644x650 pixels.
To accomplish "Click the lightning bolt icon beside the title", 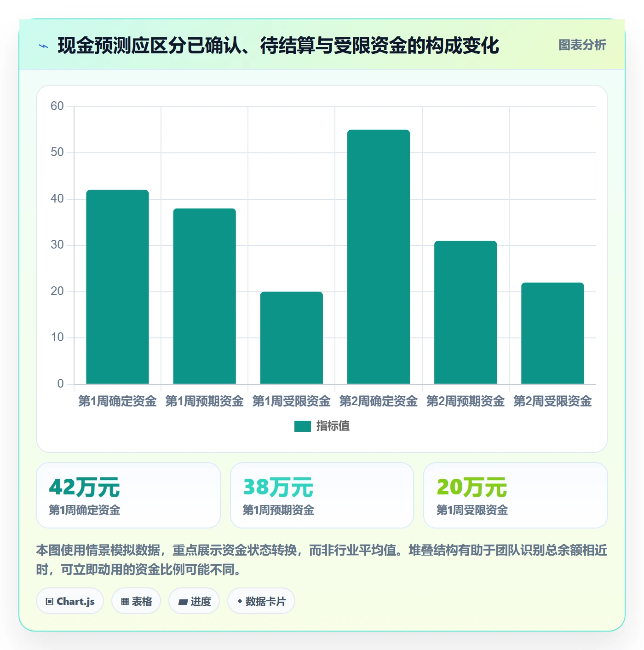I will (44, 46).
